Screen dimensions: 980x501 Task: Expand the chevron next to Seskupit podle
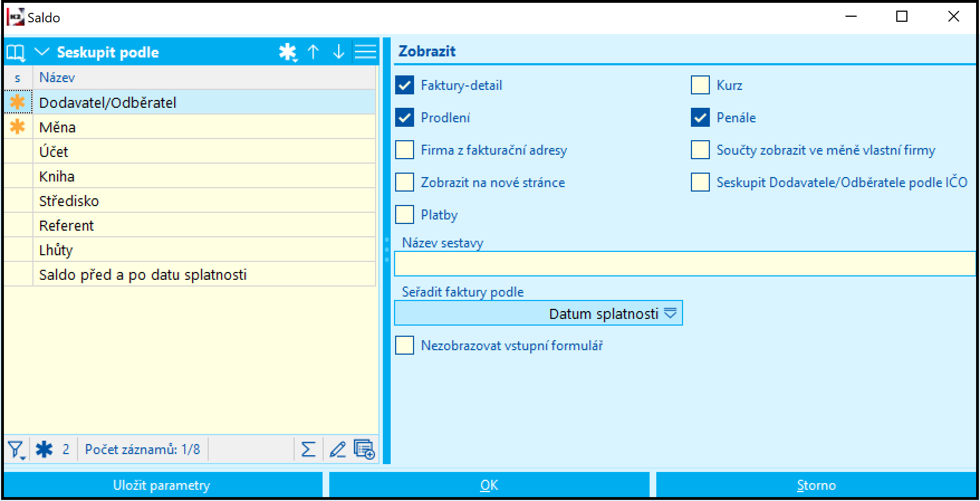42,52
